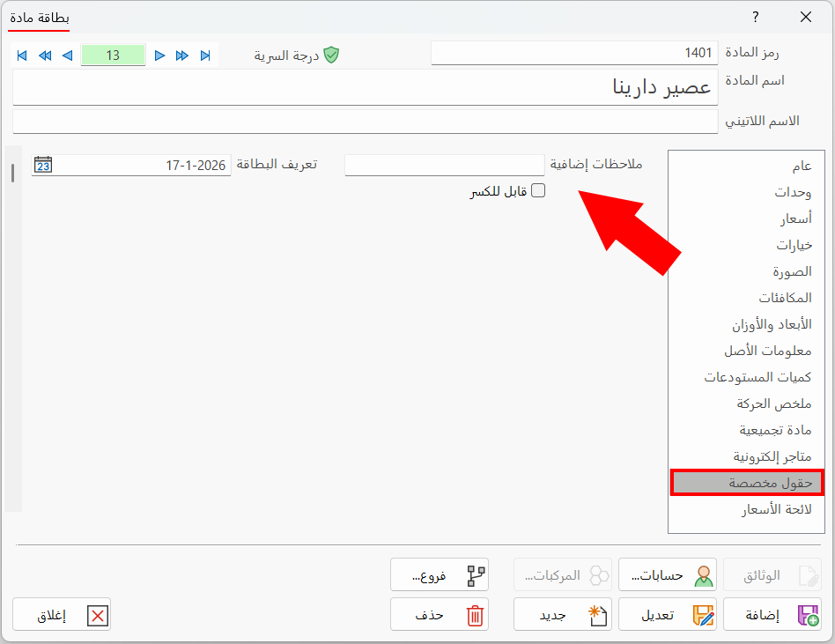
Task: Open calendar picker for card definition date
Action: click(x=42, y=165)
